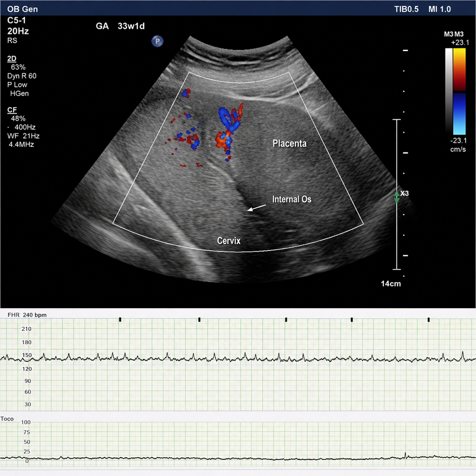This screenshot has width=476, height=476.
Task: Click the '120' FHR scale value
Action: point(26,369)
